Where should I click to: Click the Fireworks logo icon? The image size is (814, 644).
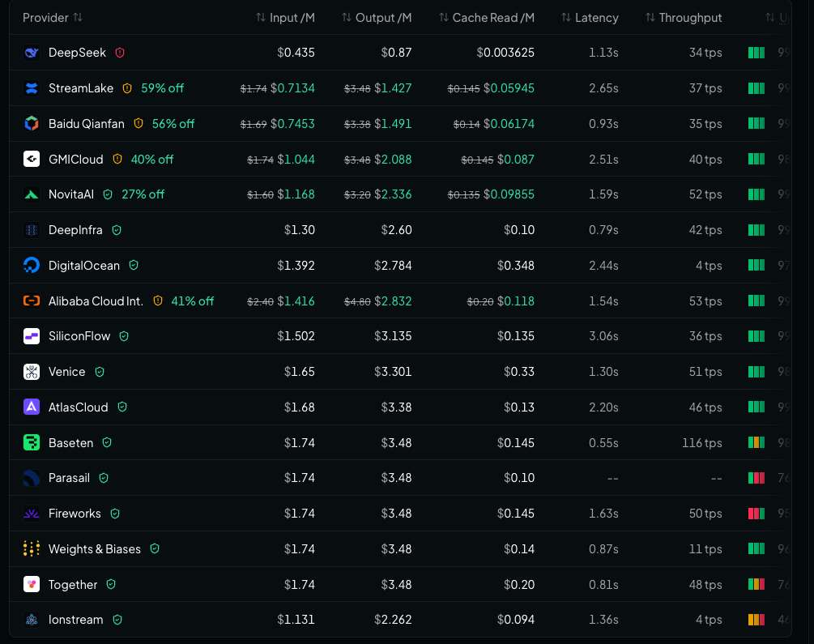[x=32, y=514]
